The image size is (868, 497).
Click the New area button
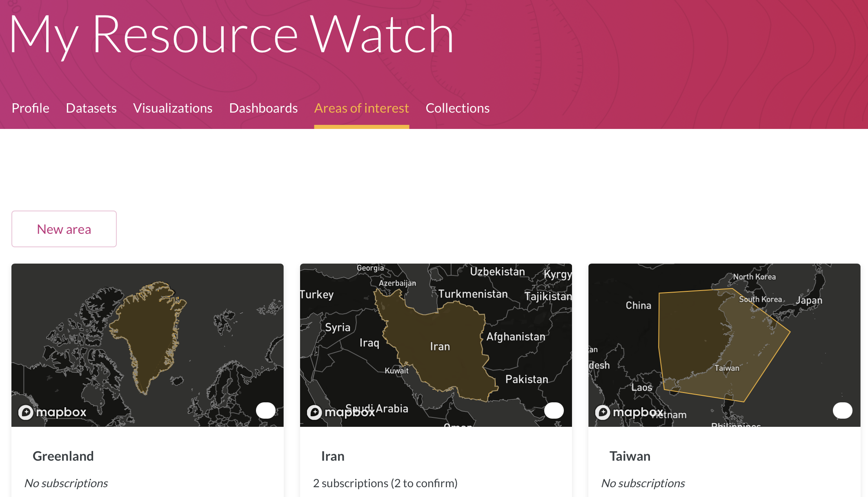(x=64, y=229)
